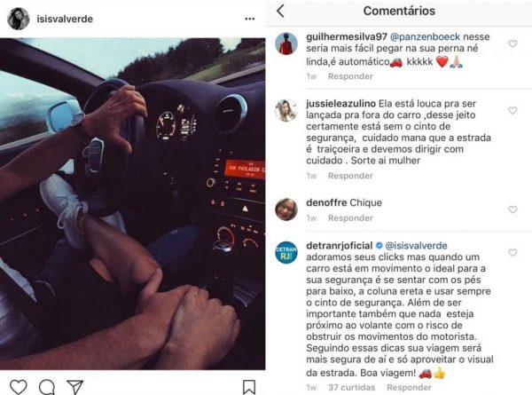View the 37 curtidas likes list

point(351,388)
